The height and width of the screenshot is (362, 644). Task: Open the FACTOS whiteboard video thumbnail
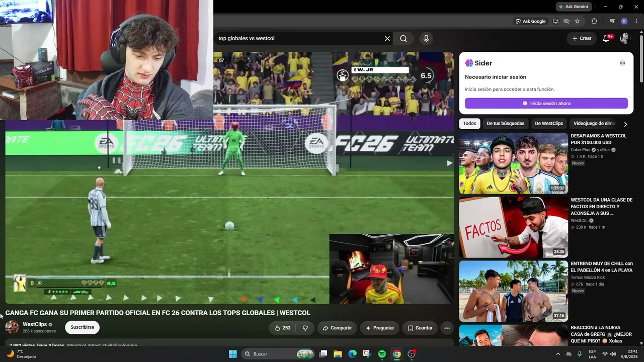(x=514, y=227)
